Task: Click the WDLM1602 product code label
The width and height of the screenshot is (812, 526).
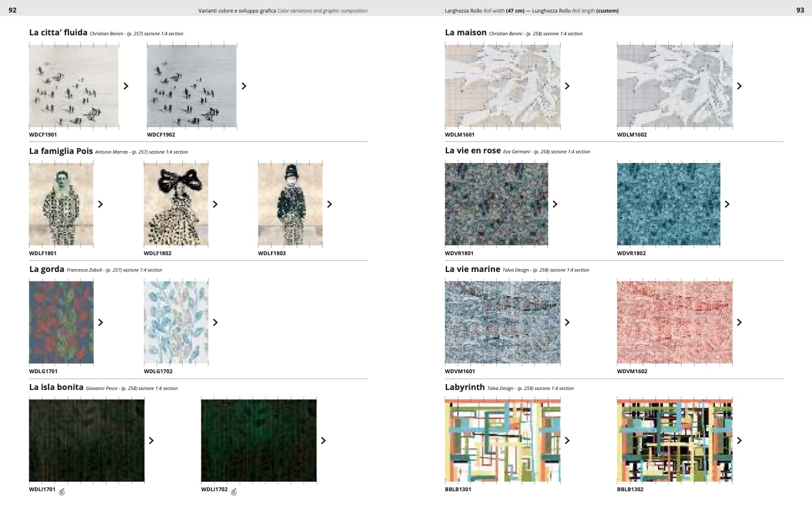Action: [x=632, y=135]
